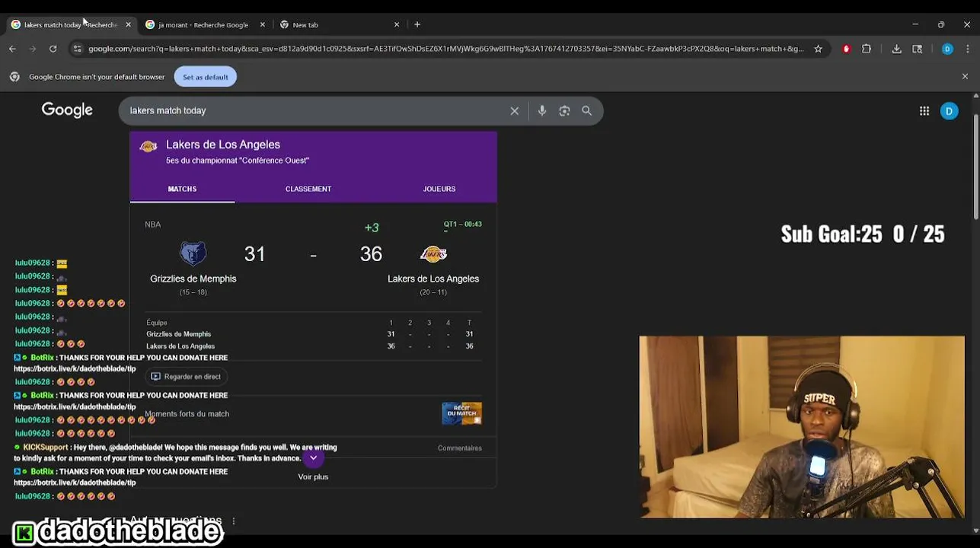This screenshot has width=980, height=548.
Task: Click the browser forward arrow
Action: (32, 49)
